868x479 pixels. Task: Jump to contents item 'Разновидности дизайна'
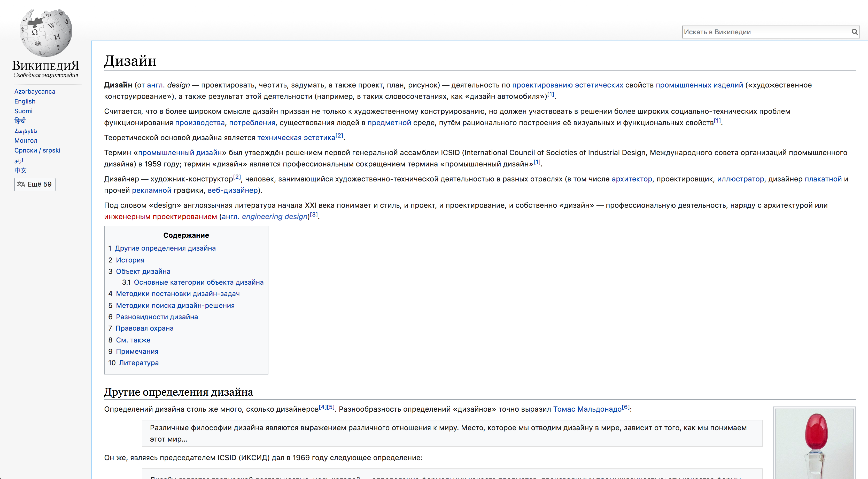click(x=157, y=317)
